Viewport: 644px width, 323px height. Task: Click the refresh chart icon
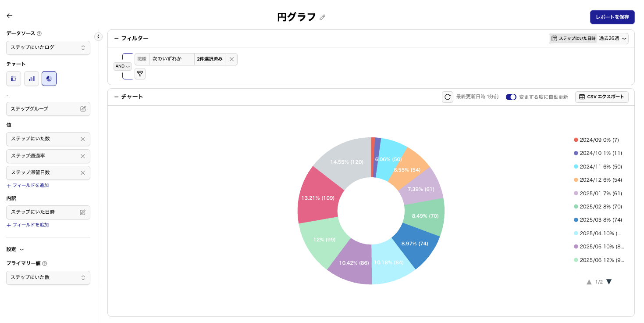pyautogui.click(x=447, y=97)
